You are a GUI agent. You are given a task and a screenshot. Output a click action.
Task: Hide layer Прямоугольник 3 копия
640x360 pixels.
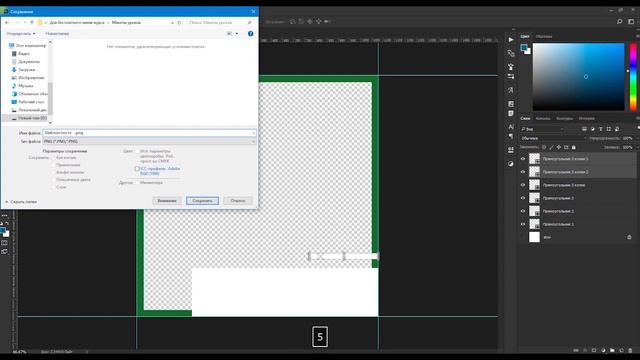click(x=523, y=185)
